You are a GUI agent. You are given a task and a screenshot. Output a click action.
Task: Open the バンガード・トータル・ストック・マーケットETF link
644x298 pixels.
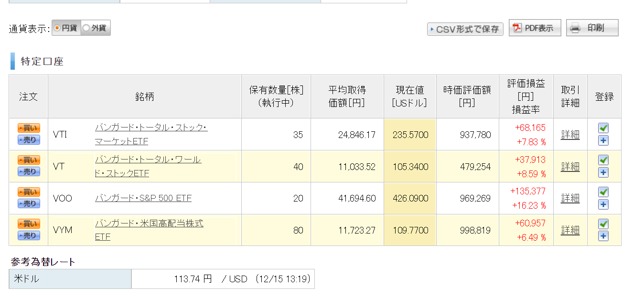pos(151,135)
